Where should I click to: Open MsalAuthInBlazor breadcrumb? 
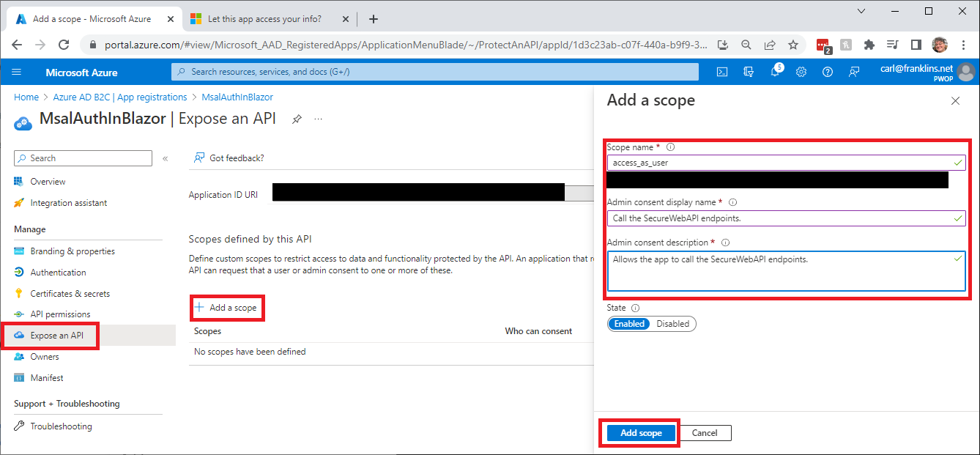pos(237,97)
